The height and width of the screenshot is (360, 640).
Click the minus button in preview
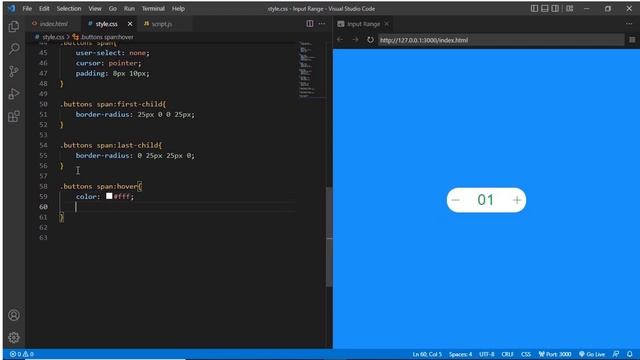pyautogui.click(x=456, y=200)
